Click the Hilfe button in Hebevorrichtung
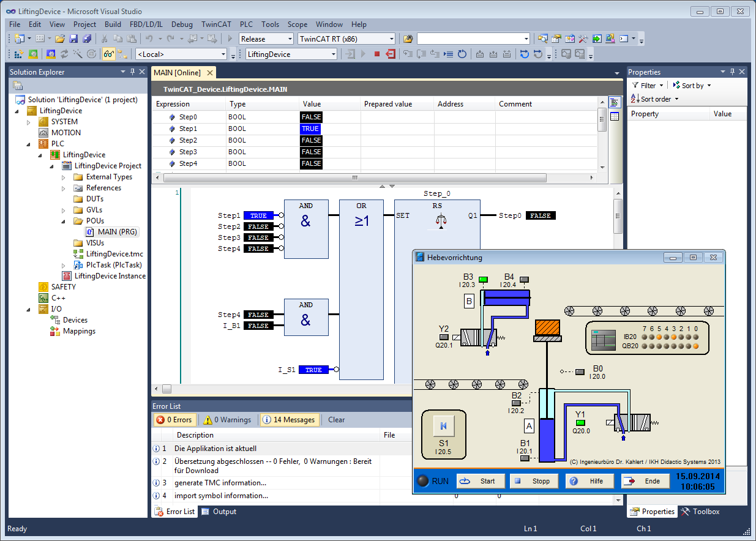Image resolution: width=756 pixels, height=541 pixels. point(590,481)
